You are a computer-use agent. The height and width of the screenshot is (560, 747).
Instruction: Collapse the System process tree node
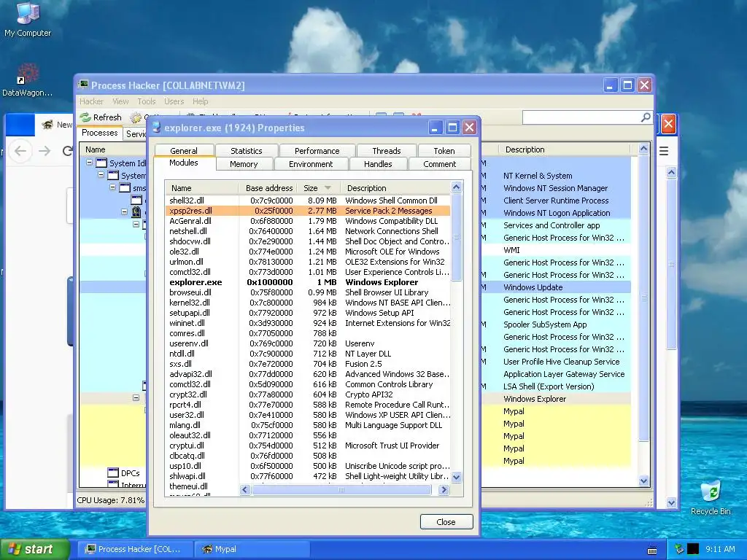101,175
